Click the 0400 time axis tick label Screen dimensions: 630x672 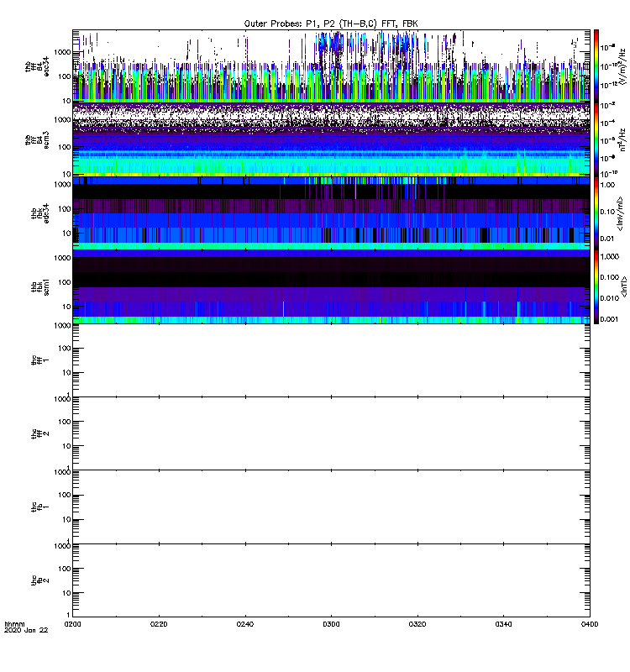pos(589,625)
